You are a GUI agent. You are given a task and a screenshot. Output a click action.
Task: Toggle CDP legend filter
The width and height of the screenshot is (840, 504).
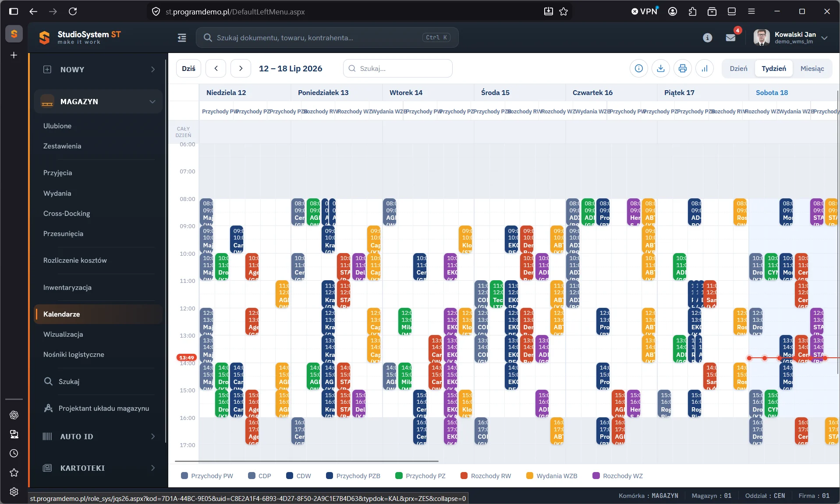(259, 476)
